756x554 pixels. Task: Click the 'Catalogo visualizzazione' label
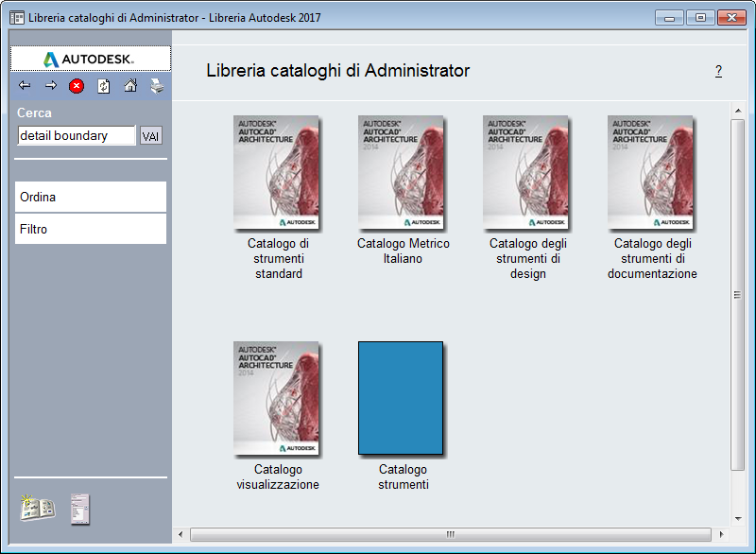pyautogui.click(x=278, y=476)
